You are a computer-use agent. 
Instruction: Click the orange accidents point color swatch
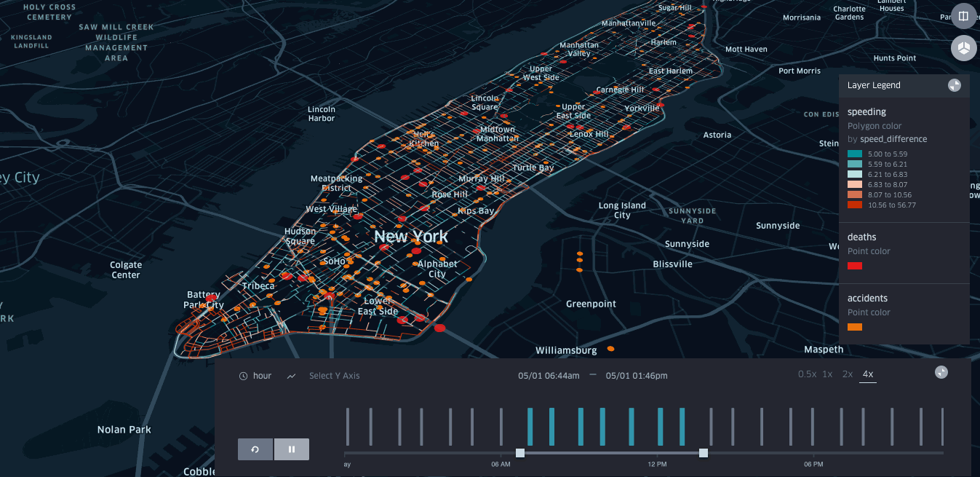pos(855,327)
